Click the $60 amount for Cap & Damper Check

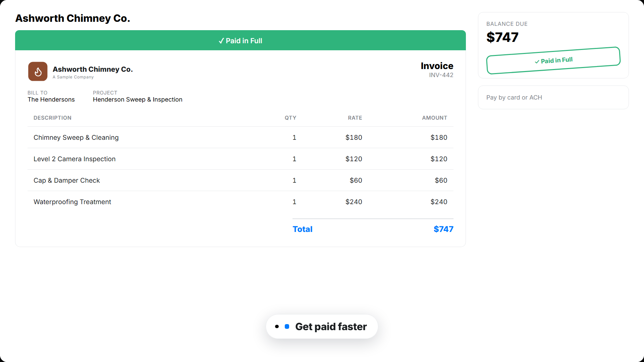441,180
